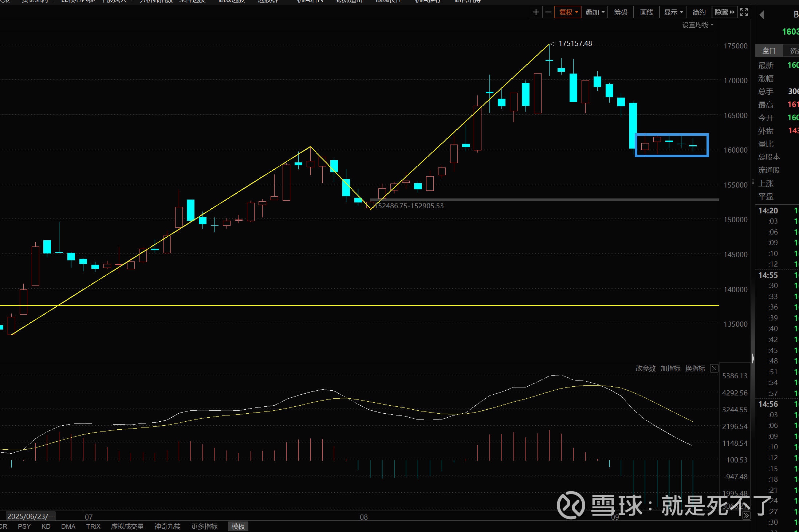Toggle the 筹码 chip distribution view

621,12
